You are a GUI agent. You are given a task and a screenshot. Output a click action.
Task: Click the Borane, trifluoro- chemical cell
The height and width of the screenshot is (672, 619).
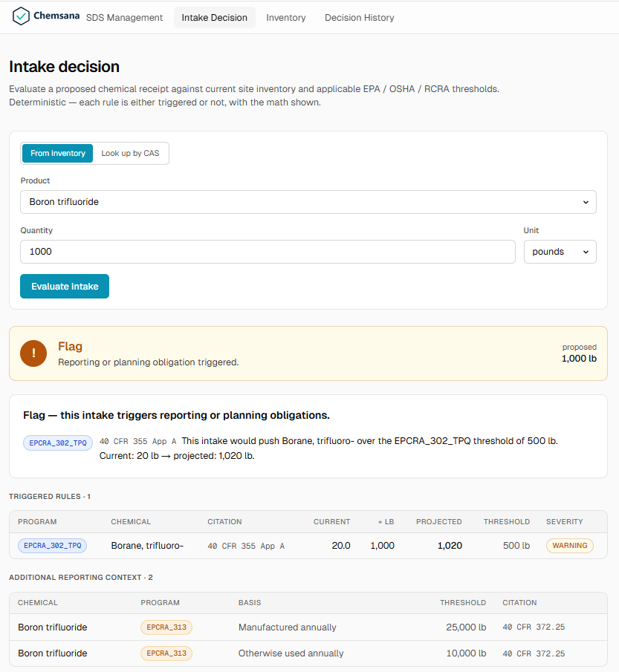click(x=147, y=546)
